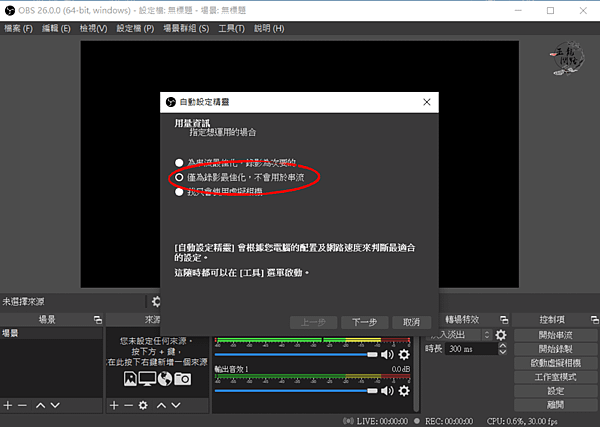Open the gear settings for the upper mixer channel
This screenshot has height=427, width=600.
point(404,355)
